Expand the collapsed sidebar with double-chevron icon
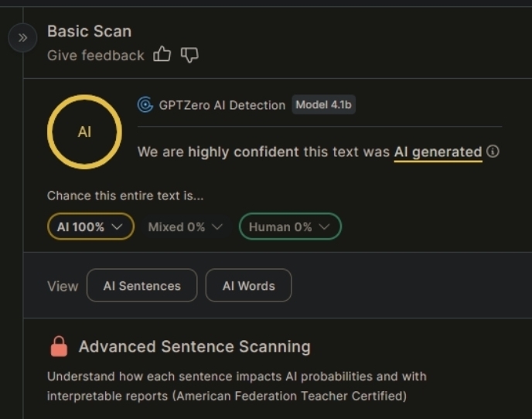Image resolution: width=532 pixels, height=419 pixels. tap(22, 37)
